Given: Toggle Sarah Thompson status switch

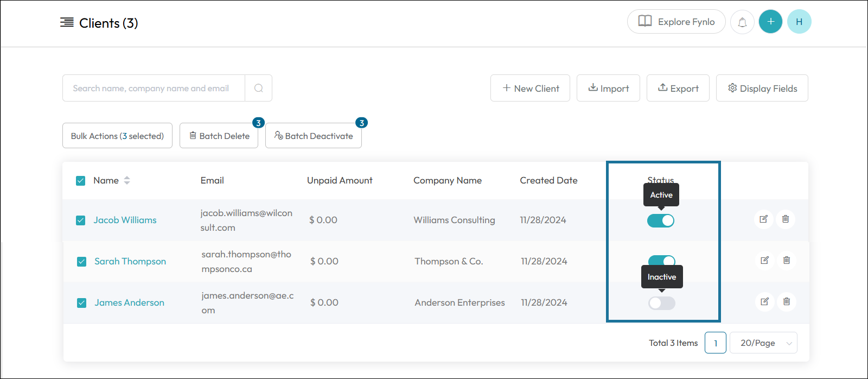Looking at the screenshot, I should tap(662, 261).
